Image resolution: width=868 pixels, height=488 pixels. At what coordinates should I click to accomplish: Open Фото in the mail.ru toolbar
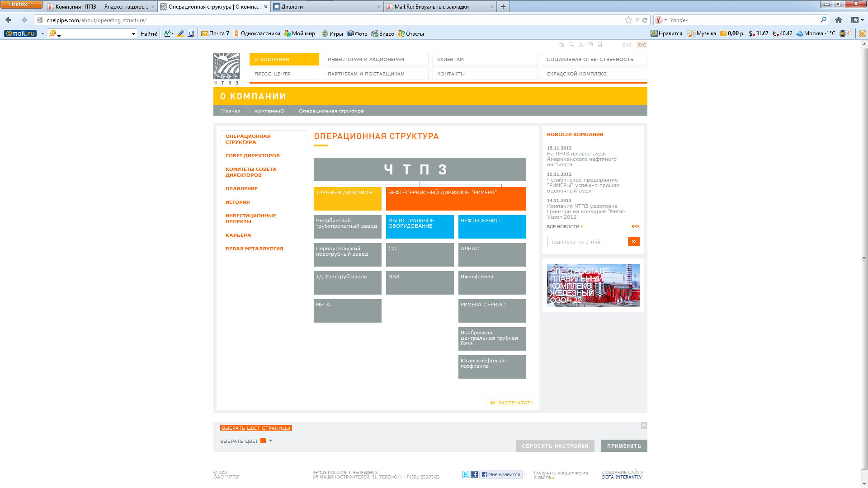click(x=357, y=33)
